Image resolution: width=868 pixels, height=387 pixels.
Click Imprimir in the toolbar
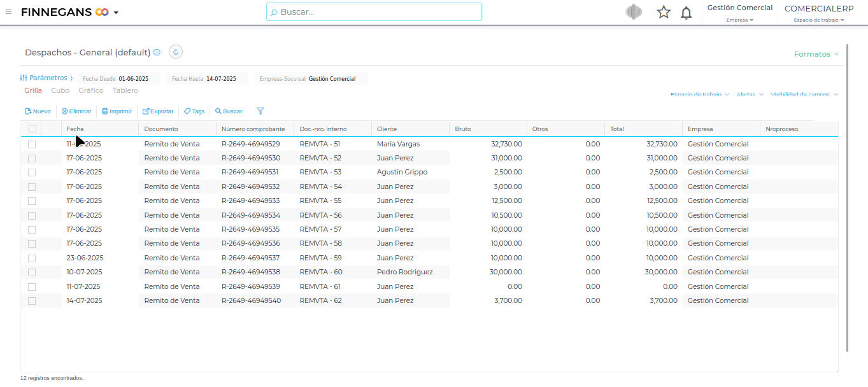click(117, 111)
